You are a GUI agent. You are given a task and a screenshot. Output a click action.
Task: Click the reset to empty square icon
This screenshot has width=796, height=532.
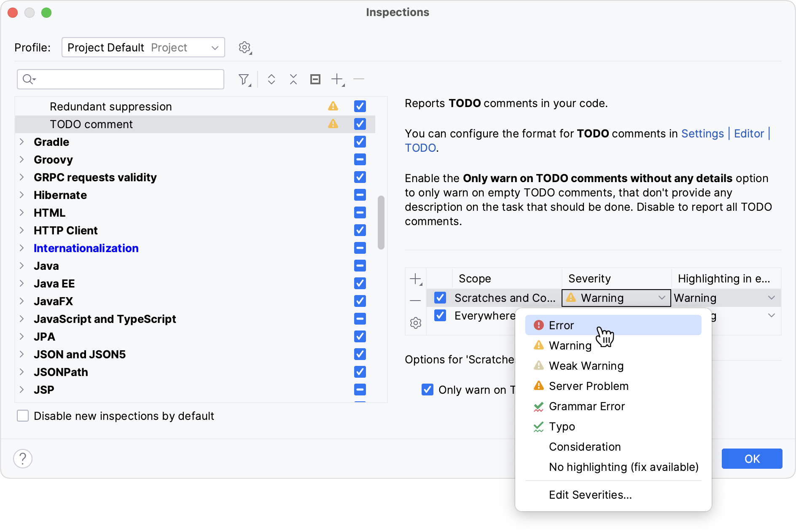[315, 79]
